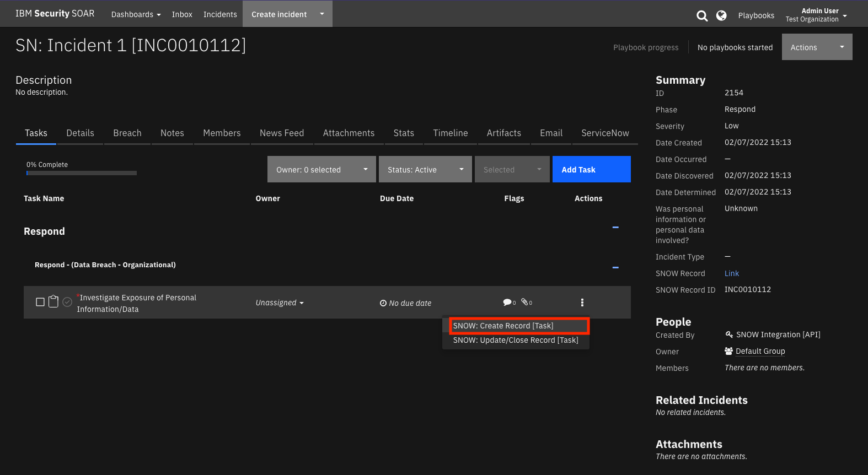Select the Tasks tab
This screenshot has width=868, height=475.
pyautogui.click(x=36, y=133)
